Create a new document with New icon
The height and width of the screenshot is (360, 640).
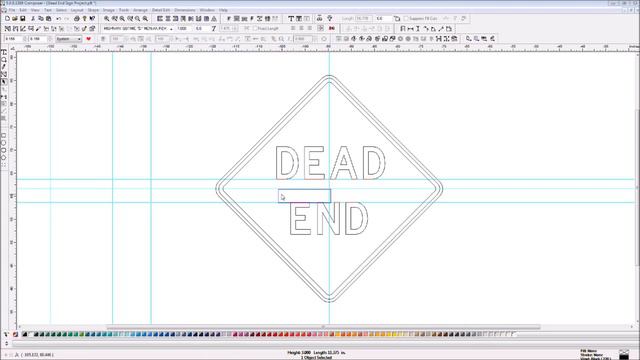coord(7,18)
